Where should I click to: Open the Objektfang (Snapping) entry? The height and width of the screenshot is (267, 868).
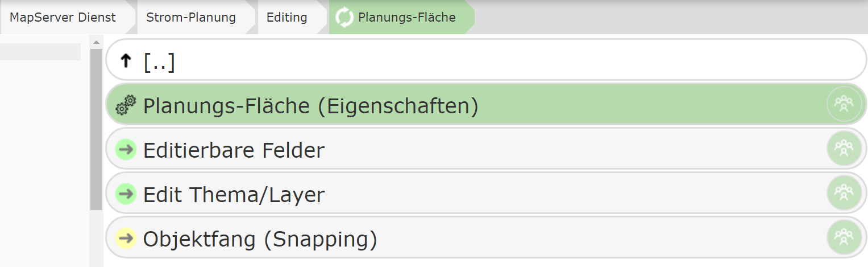coord(486,238)
